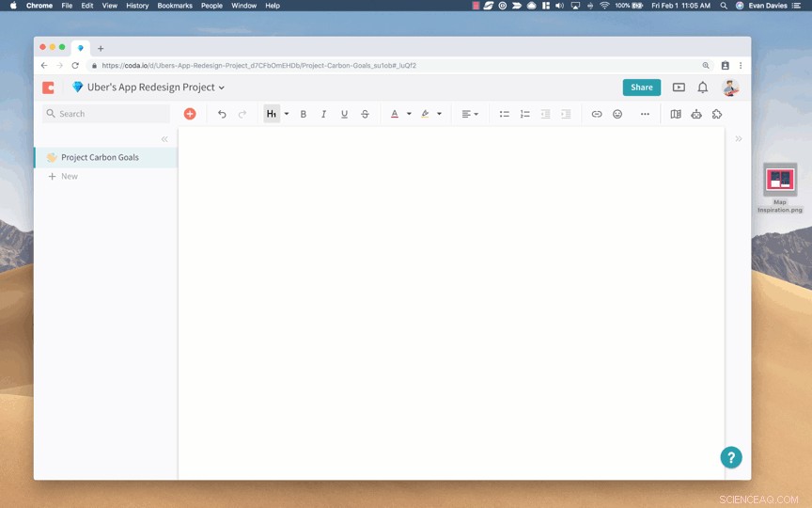Click the increase indent icon
This screenshot has width=812, height=508.
pos(566,114)
